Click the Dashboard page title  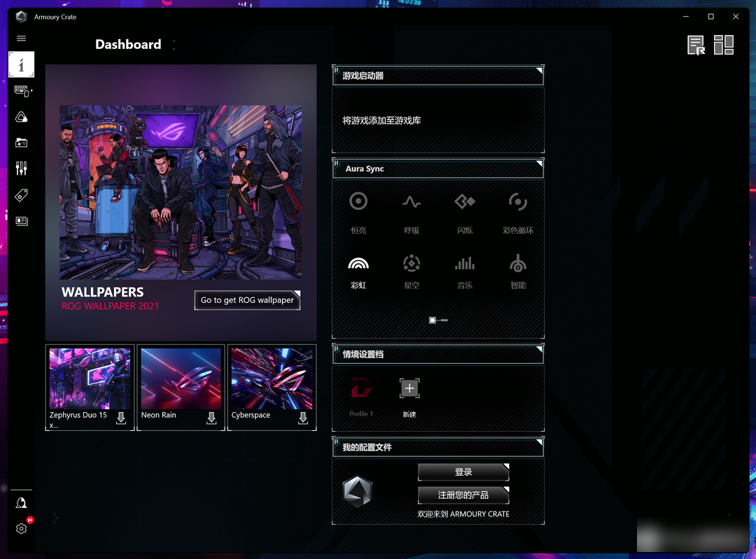128,44
